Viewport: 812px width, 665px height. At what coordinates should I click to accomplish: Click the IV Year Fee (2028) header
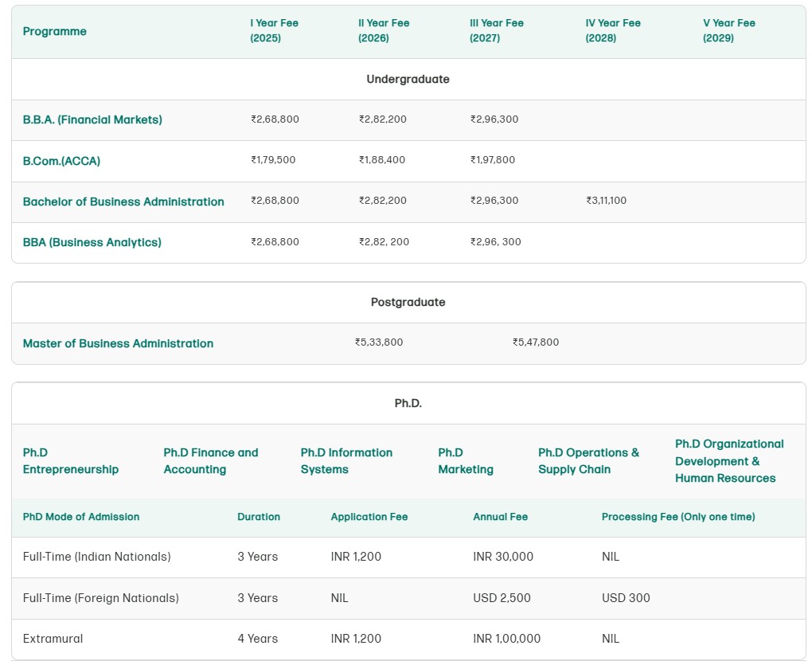pyautogui.click(x=612, y=31)
